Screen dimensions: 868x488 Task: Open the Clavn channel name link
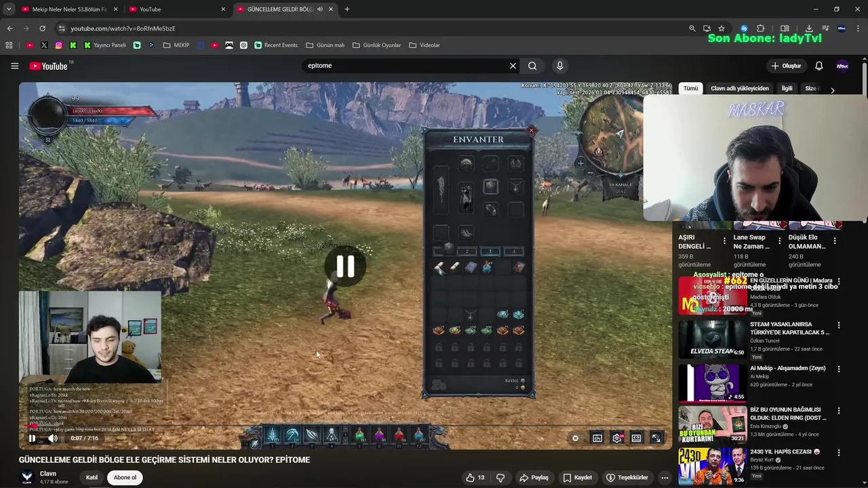point(48,474)
